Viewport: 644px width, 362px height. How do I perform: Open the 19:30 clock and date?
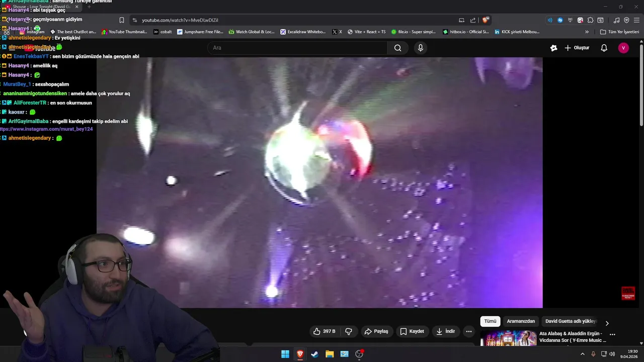pos(629,354)
